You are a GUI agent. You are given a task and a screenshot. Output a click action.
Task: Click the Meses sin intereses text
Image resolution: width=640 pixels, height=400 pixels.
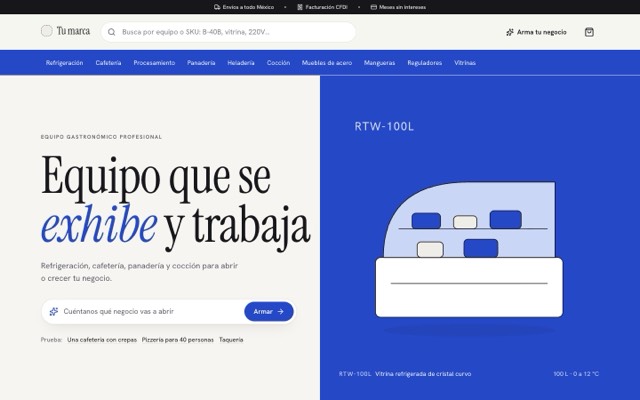[x=402, y=7]
